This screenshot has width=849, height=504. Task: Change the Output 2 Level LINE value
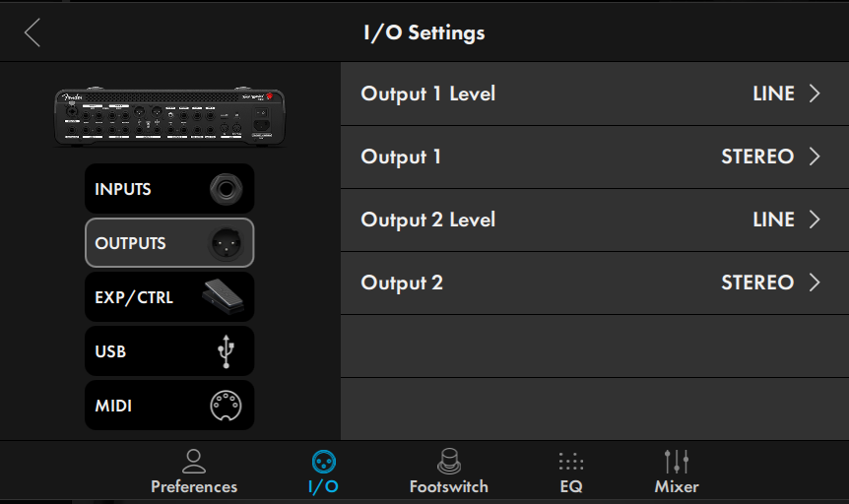(774, 220)
